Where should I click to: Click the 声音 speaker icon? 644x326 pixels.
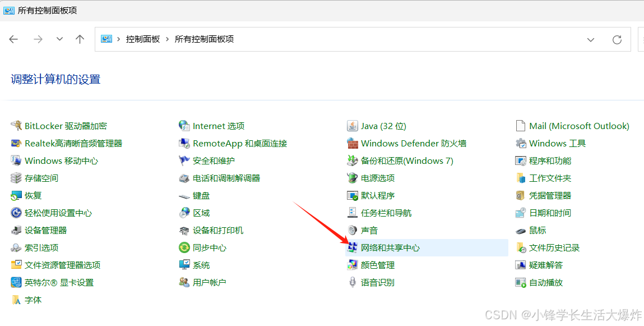tap(353, 230)
